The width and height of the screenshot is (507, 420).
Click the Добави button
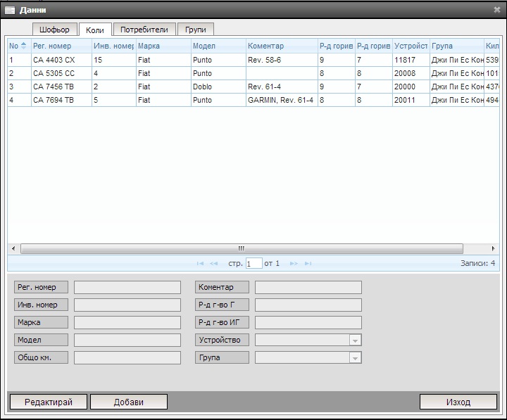[x=128, y=402]
